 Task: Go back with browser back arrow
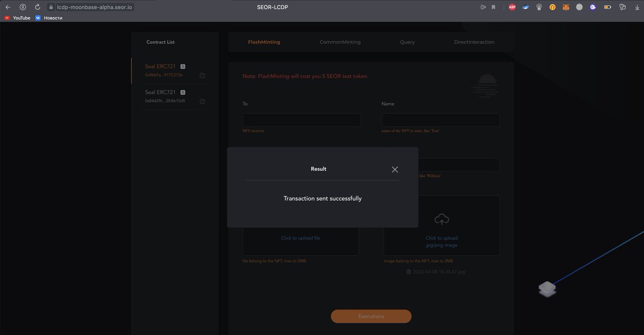tap(8, 8)
